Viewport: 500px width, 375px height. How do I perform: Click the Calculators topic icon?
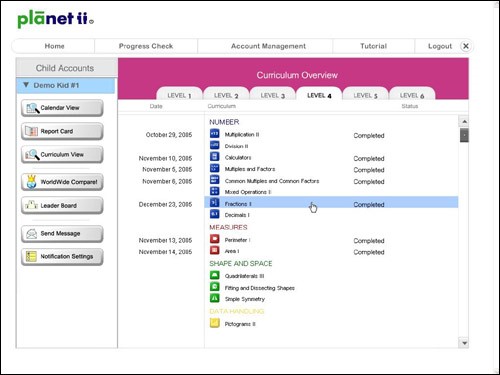(214, 156)
